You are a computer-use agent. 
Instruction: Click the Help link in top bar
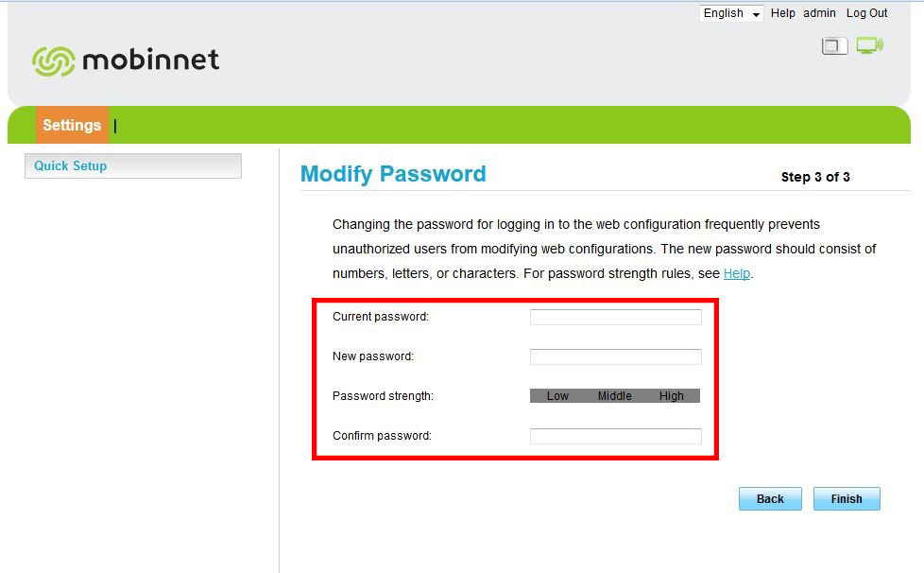coord(782,13)
